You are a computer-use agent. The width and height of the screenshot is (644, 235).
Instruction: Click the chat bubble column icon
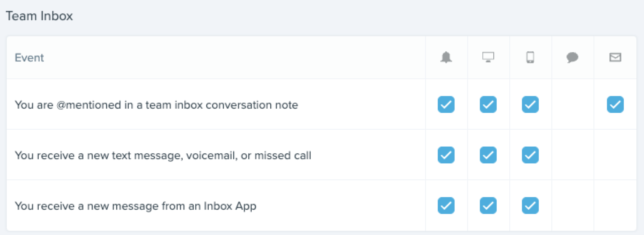coord(572,58)
